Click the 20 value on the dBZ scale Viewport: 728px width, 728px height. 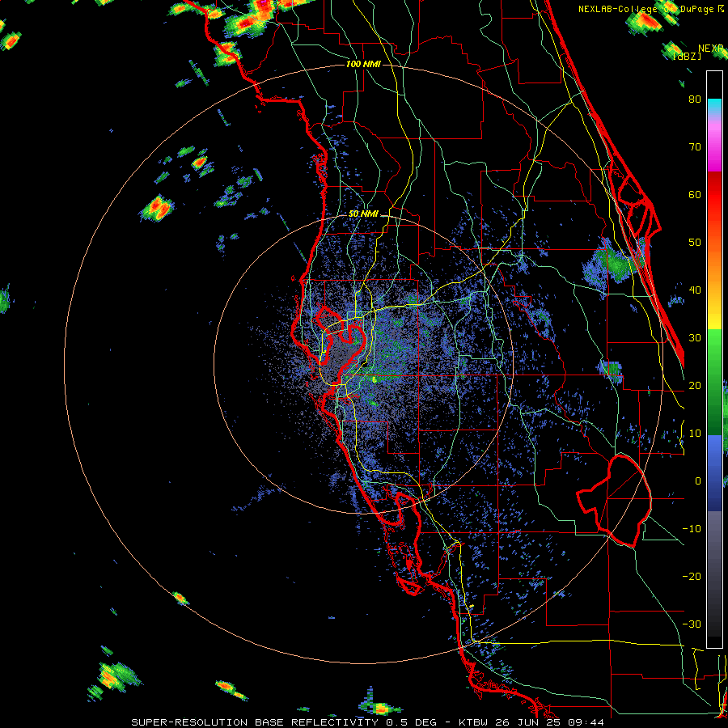695,386
